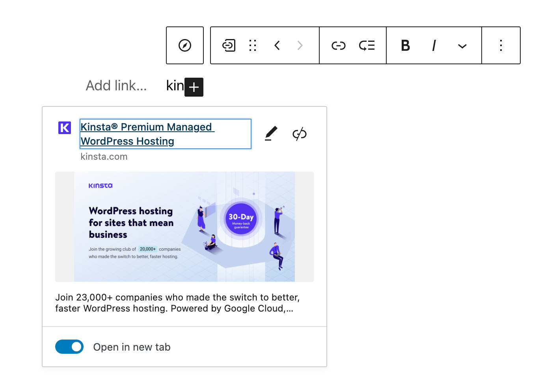Add a submenu with the toolbar icon
Screen dimensions: 555x392
pyautogui.click(x=367, y=46)
